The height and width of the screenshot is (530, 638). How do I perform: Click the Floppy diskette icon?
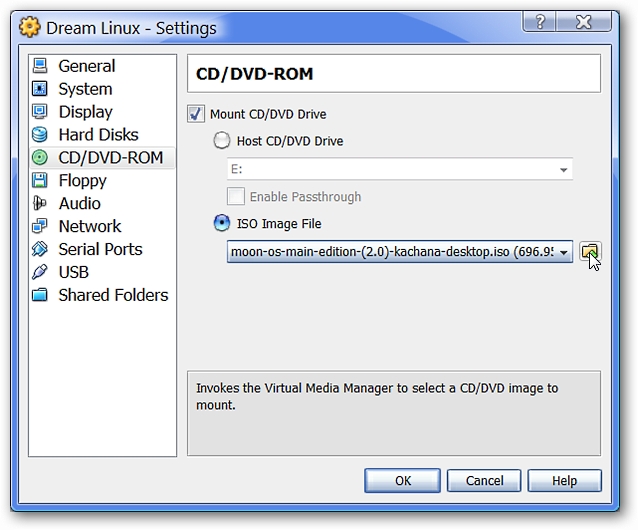pos(40,180)
